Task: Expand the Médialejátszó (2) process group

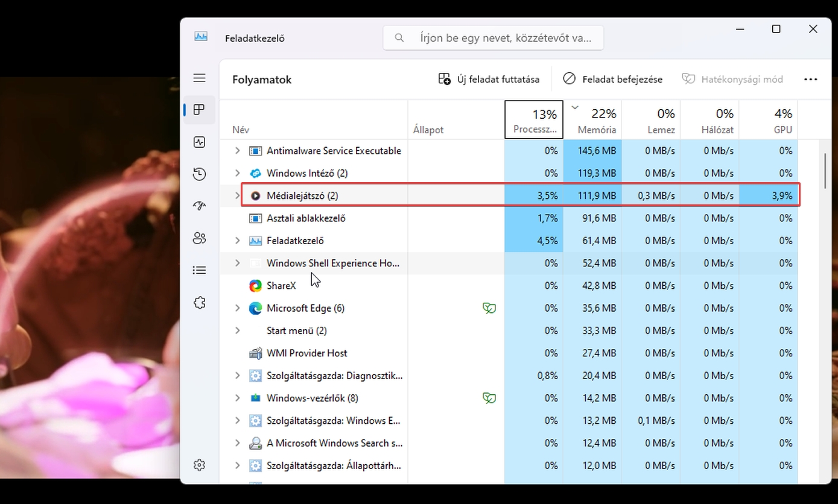Action: pos(237,195)
